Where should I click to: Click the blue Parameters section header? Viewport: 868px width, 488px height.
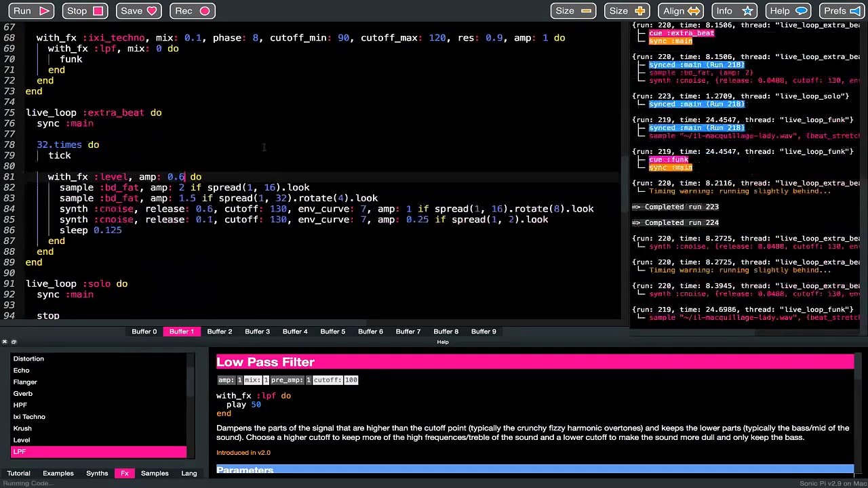535,469
